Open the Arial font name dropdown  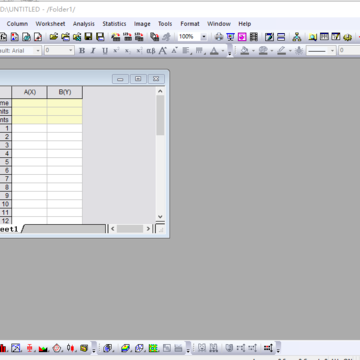tap(38, 51)
